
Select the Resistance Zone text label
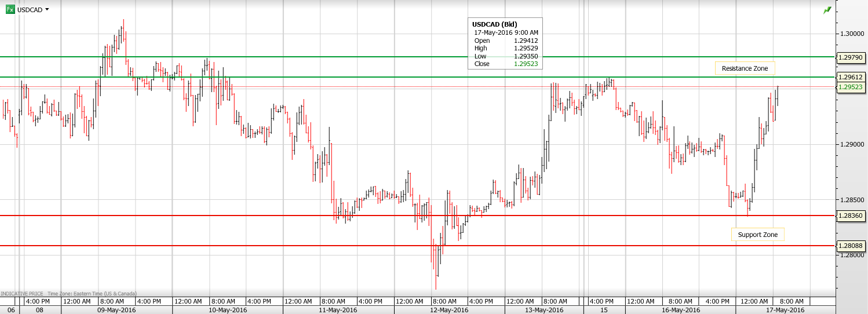click(745, 68)
